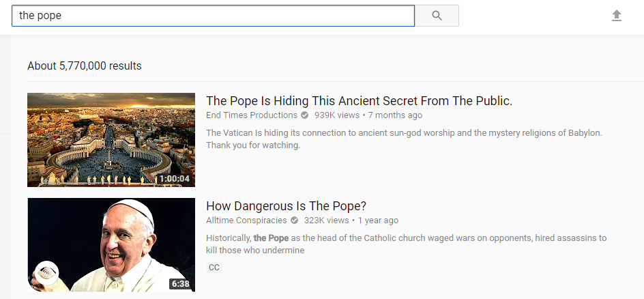Click the "323K views" text
644x299 pixels.
(327, 220)
